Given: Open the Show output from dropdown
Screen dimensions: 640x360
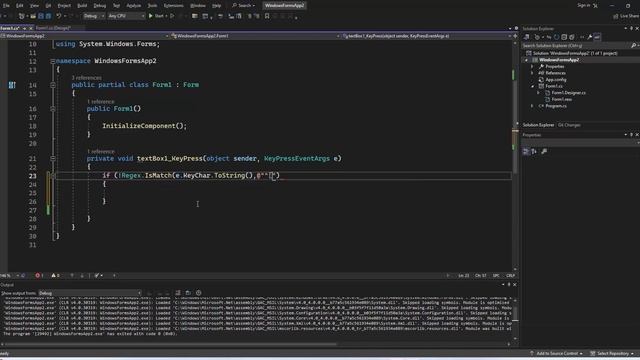Looking at the screenshot, I should click(x=90, y=293).
